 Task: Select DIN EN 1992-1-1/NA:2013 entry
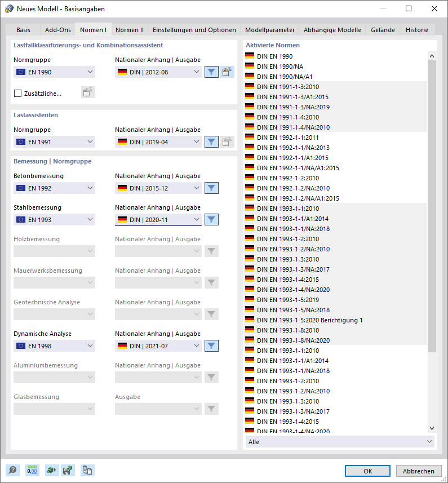tap(336, 148)
